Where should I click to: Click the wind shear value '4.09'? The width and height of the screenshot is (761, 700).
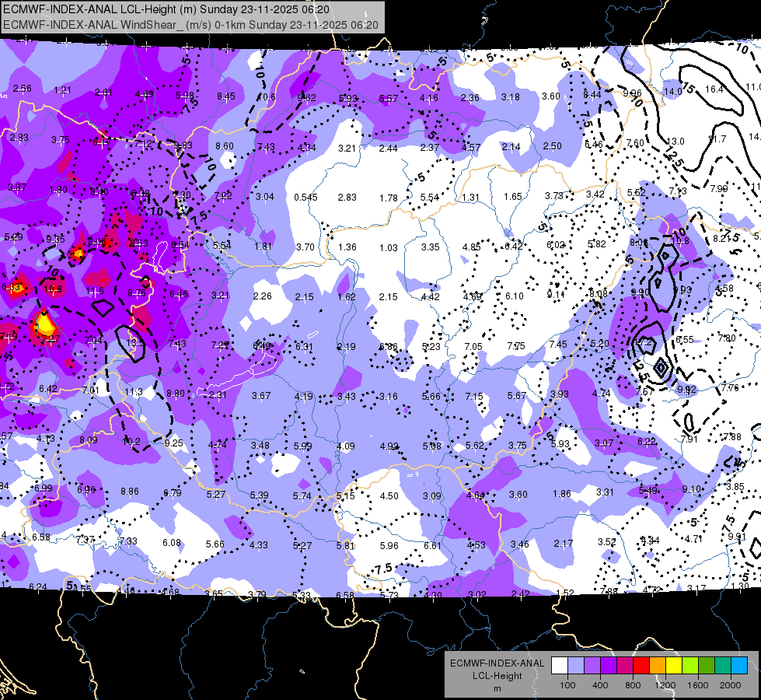point(346,446)
